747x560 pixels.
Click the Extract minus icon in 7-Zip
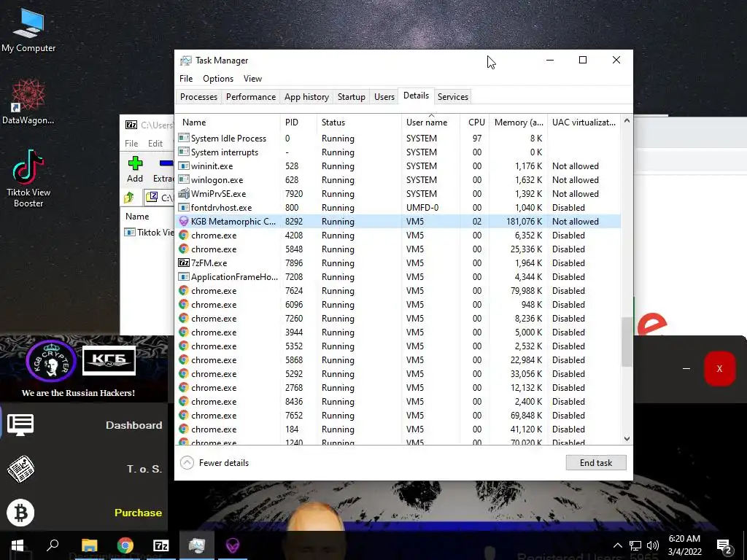tap(166, 163)
